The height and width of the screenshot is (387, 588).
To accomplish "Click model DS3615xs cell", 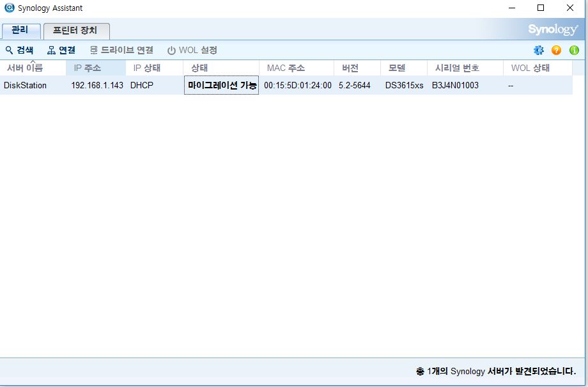I will pyautogui.click(x=404, y=85).
